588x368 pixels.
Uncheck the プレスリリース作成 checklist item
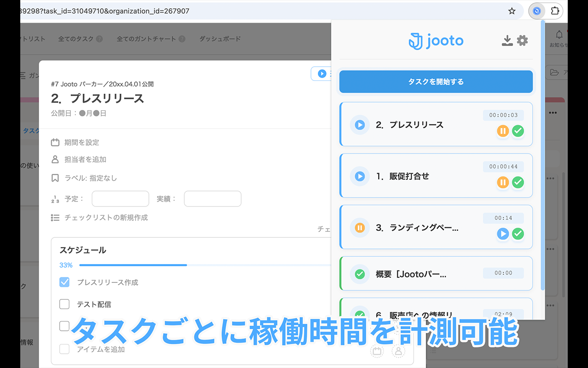(64, 282)
